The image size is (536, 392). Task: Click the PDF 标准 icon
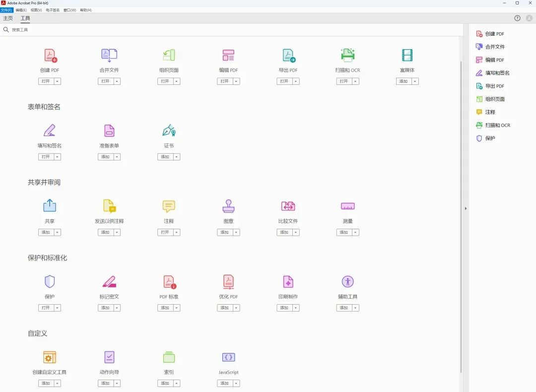pos(170,282)
